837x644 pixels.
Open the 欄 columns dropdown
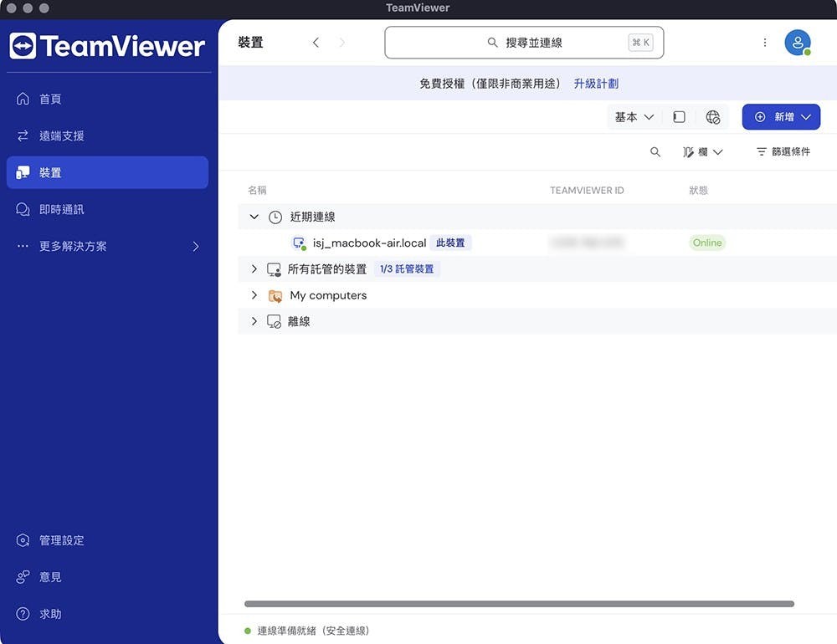click(703, 152)
